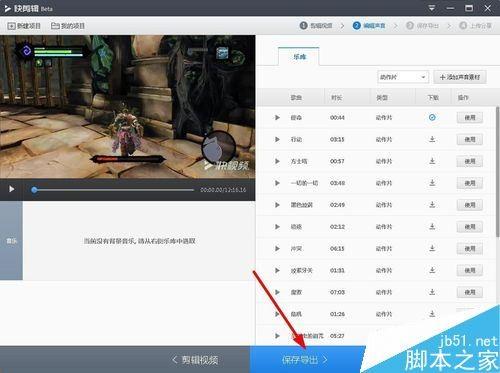Viewport: 500px width, 373px height.
Task: Preview the track lasting 05:27
Action: [x=277, y=336]
